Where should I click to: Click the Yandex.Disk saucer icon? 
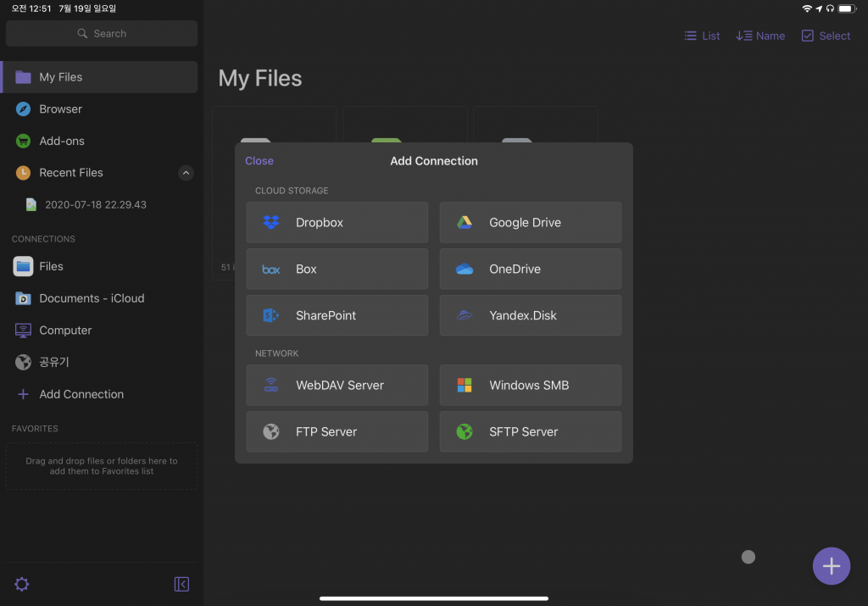click(x=465, y=315)
